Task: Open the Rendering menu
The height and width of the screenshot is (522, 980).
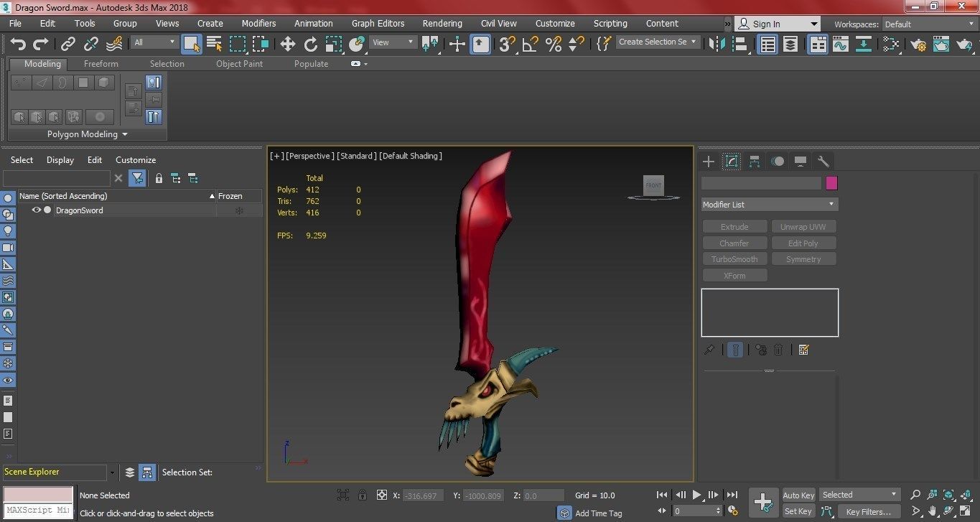Action: (442, 24)
